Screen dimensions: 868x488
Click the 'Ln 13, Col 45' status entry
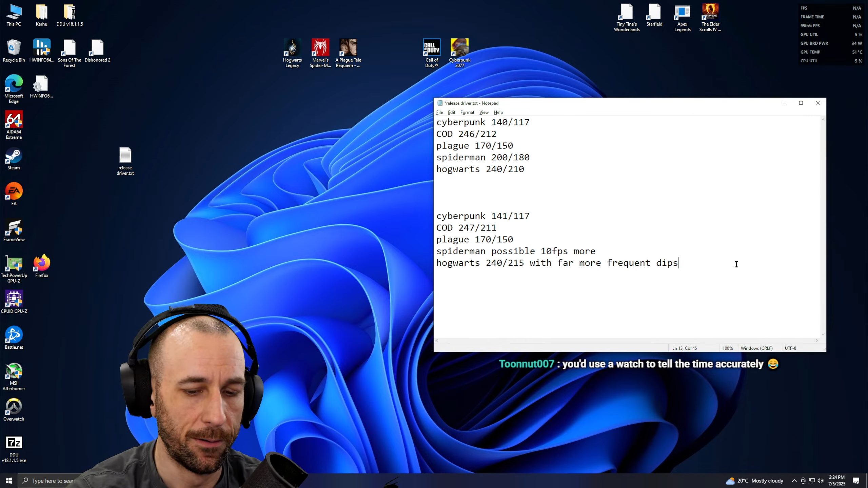coord(684,348)
